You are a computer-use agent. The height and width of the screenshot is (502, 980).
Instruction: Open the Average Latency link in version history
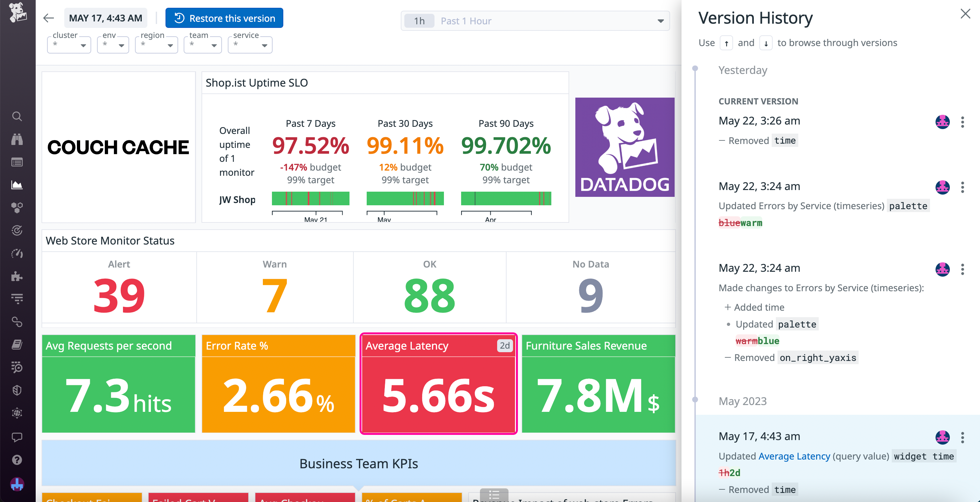tap(794, 456)
